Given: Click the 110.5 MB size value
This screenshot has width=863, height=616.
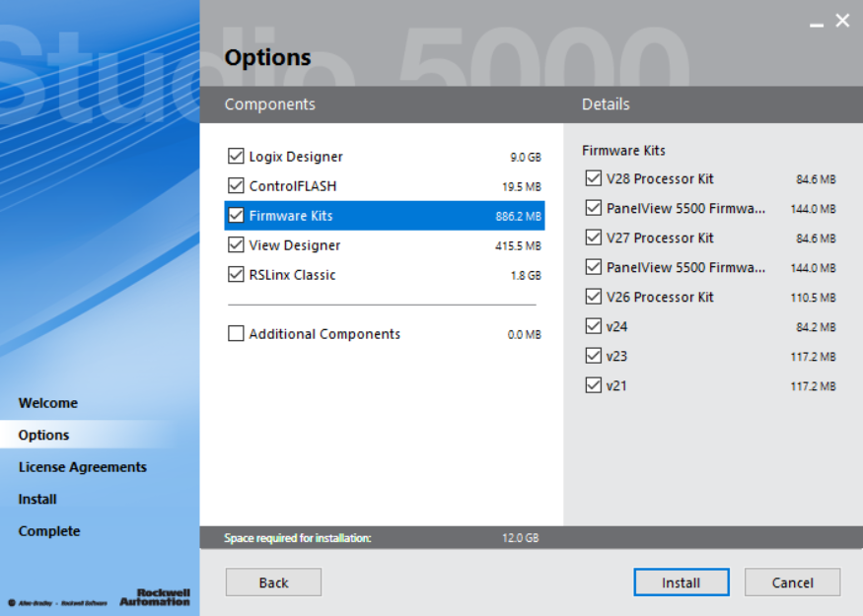Looking at the screenshot, I should pos(814,298).
